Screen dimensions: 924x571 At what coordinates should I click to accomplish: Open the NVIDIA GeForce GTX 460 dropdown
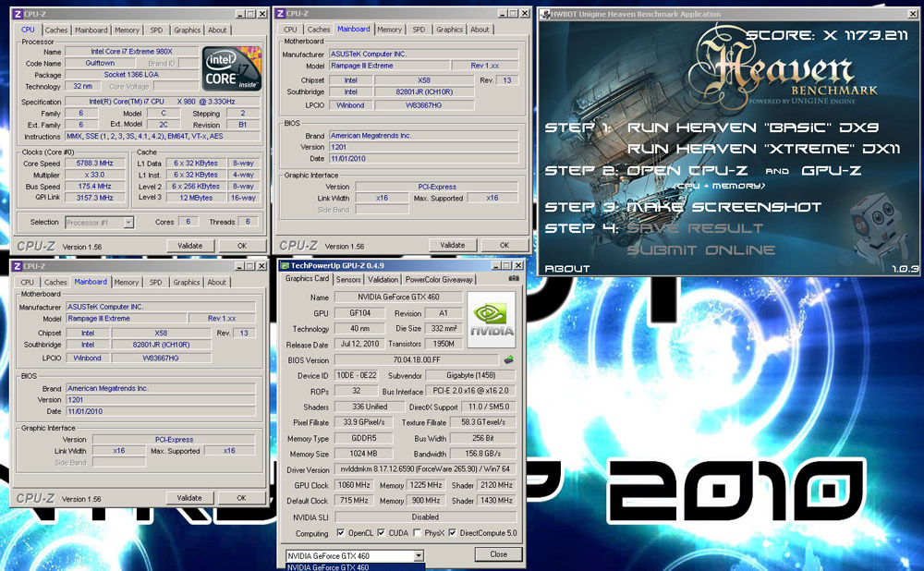pos(419,555)
